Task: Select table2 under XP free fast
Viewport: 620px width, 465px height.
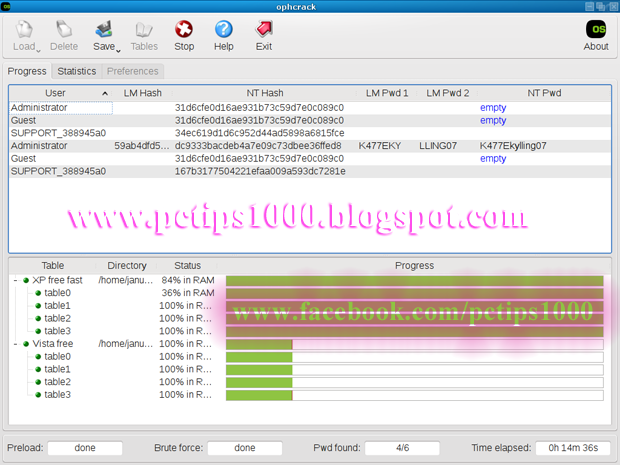Action: pos(57,318)
